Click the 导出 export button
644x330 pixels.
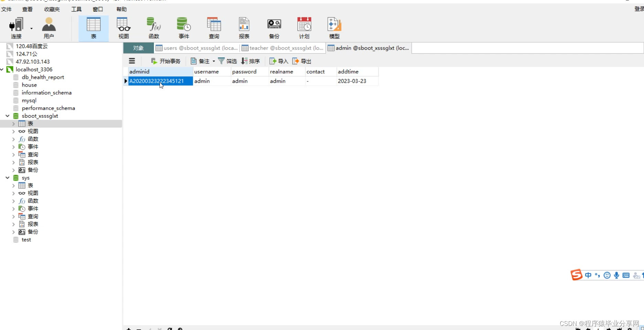pyautogui.click(x=302, y=61)
